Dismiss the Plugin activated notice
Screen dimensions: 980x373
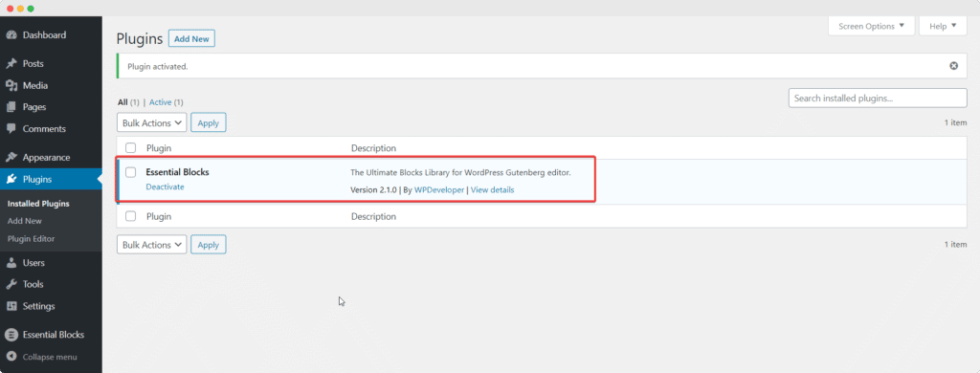click(954, 66)
